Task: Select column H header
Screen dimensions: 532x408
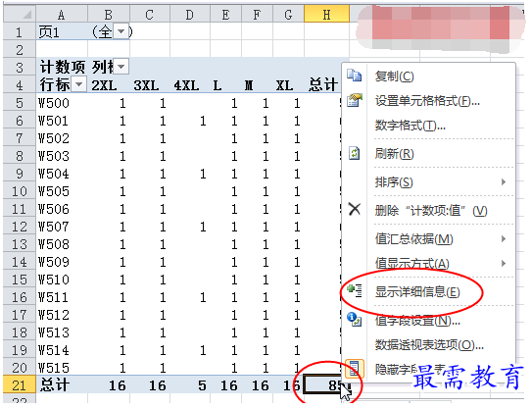Action: (x=326, y=15)
